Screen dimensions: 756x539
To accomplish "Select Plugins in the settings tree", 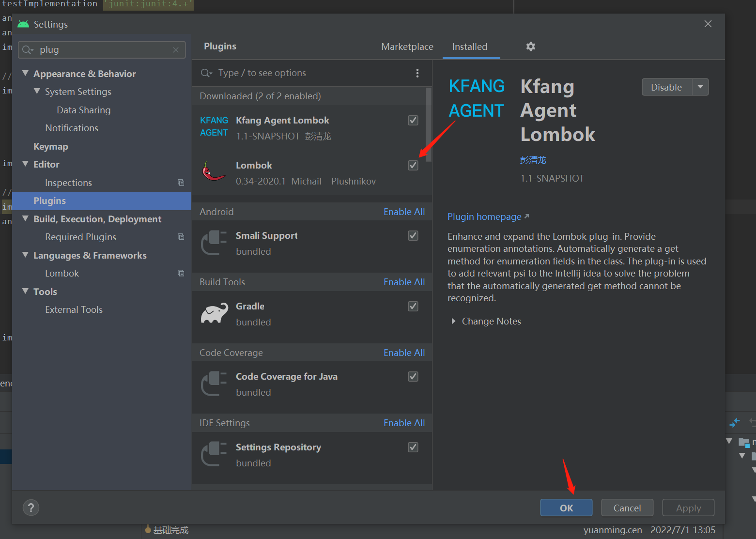I will point(102,201).
